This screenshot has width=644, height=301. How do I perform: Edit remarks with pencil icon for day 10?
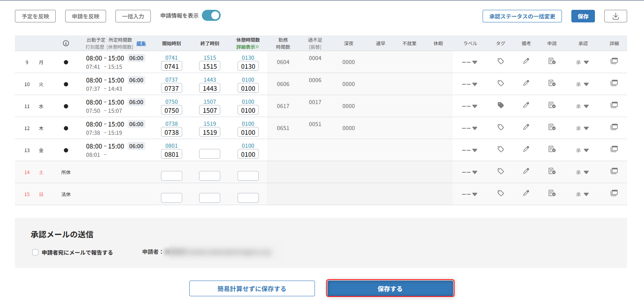click(x=526, y=83)
